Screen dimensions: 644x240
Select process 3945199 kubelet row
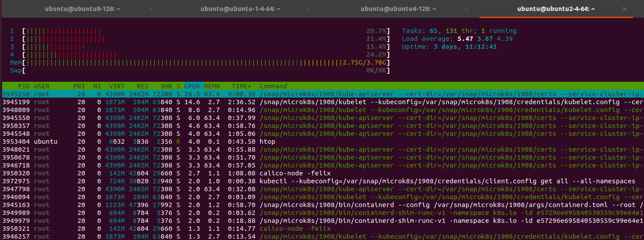click(x=323, y=102)
